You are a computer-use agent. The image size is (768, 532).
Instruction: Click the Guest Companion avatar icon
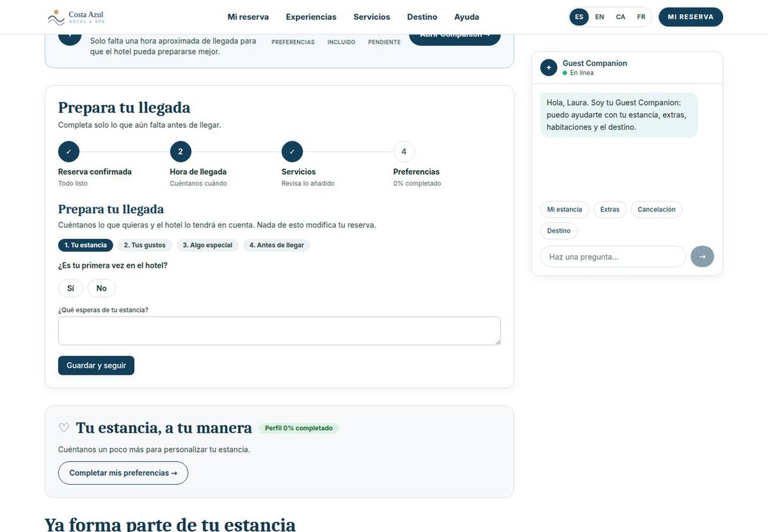548,68
